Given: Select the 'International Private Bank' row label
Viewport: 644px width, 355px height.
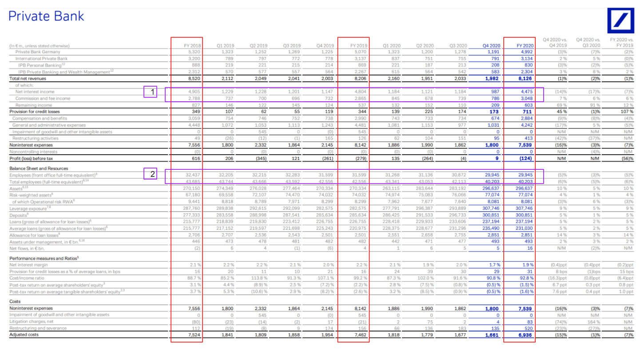Looking at the screenshot, I should tap(41, 59).
